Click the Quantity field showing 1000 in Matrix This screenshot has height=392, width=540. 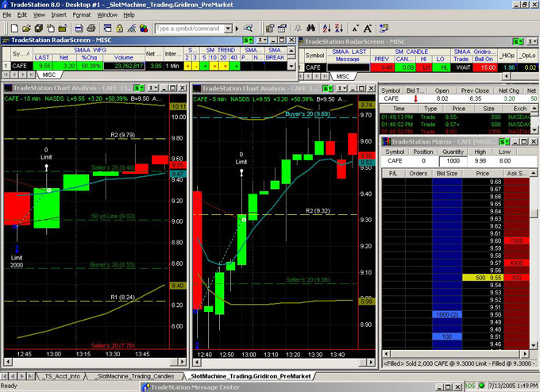(453, 161)
